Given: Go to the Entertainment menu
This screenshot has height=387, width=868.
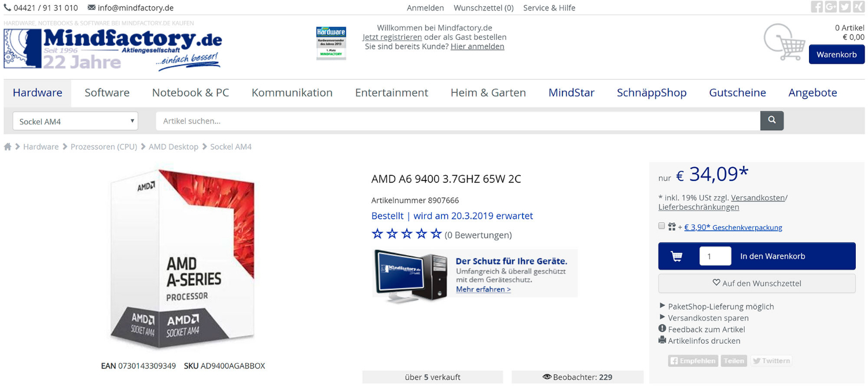Looking at the screenshot, I should 392,93.
